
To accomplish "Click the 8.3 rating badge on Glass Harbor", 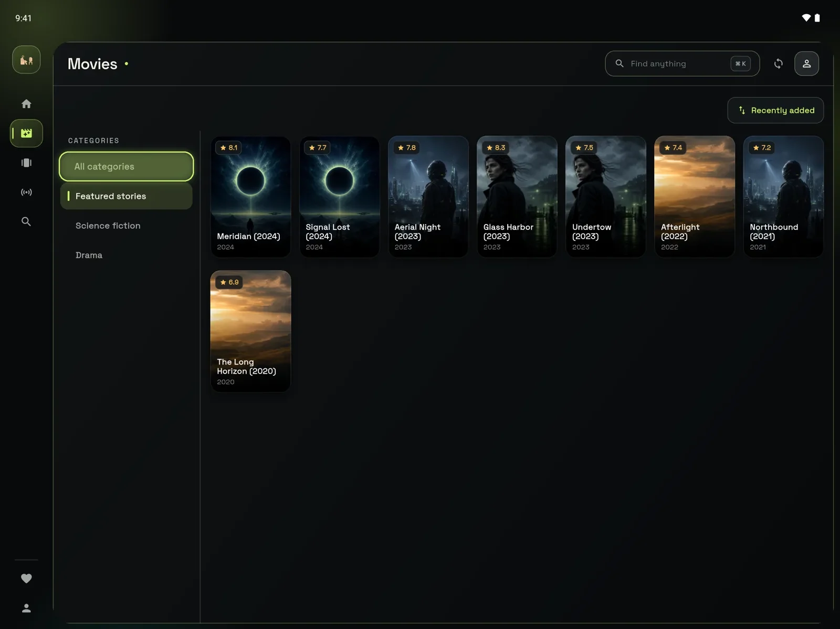I will 496,147.
